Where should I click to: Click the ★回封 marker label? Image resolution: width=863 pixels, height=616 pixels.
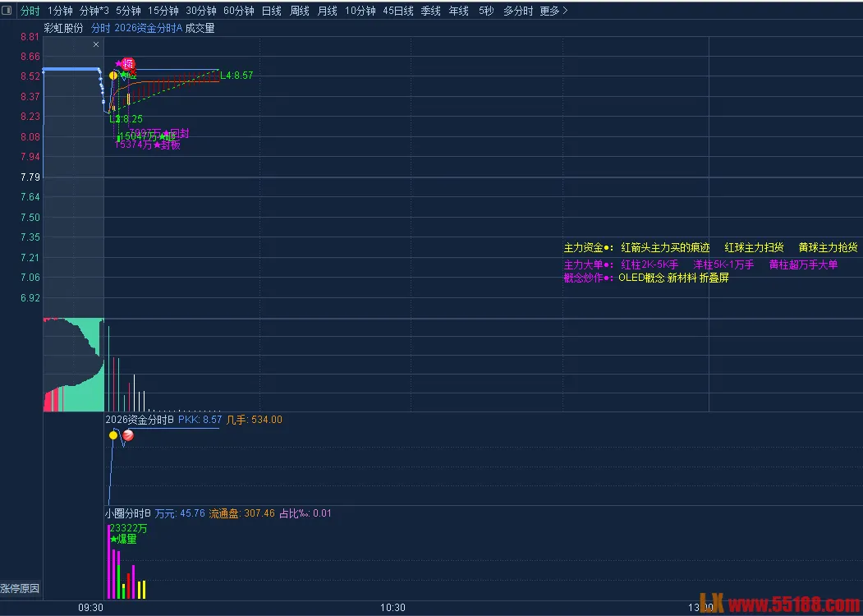coord(174,134)
